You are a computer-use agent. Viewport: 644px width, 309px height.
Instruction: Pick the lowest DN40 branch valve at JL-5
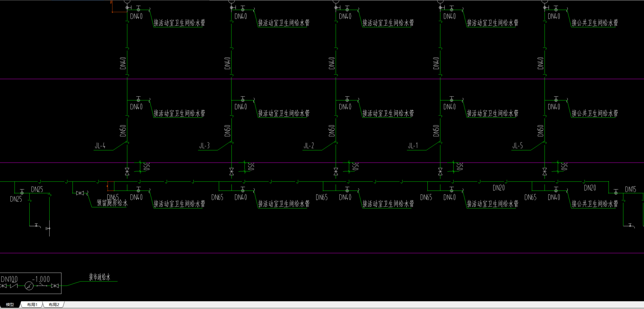point(556,190)
